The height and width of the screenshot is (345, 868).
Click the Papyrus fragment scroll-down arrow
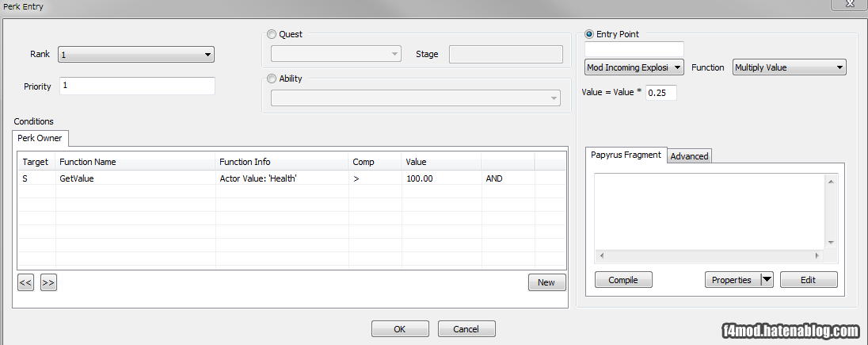[x=830, y=243]
